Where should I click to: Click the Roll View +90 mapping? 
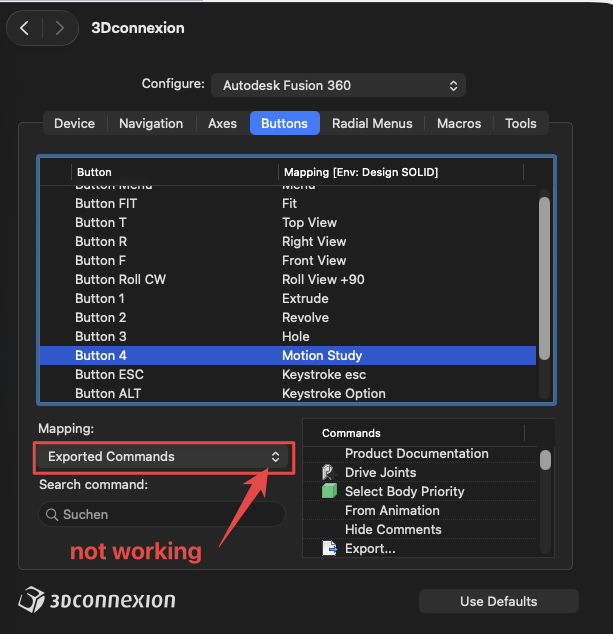323,279
